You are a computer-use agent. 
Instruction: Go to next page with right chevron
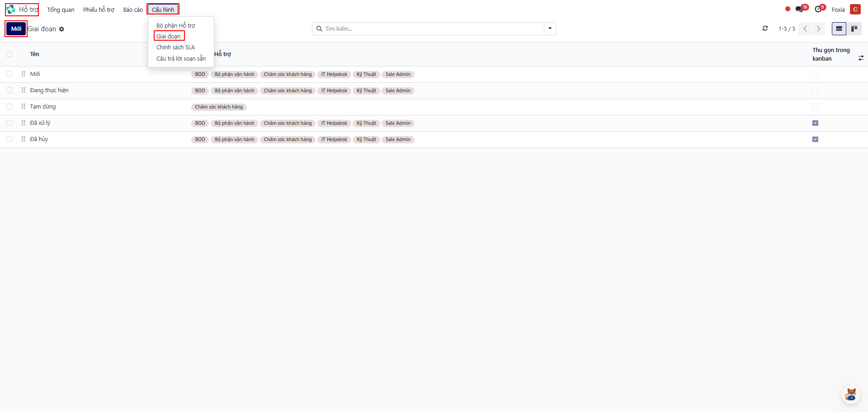(818, 28)
